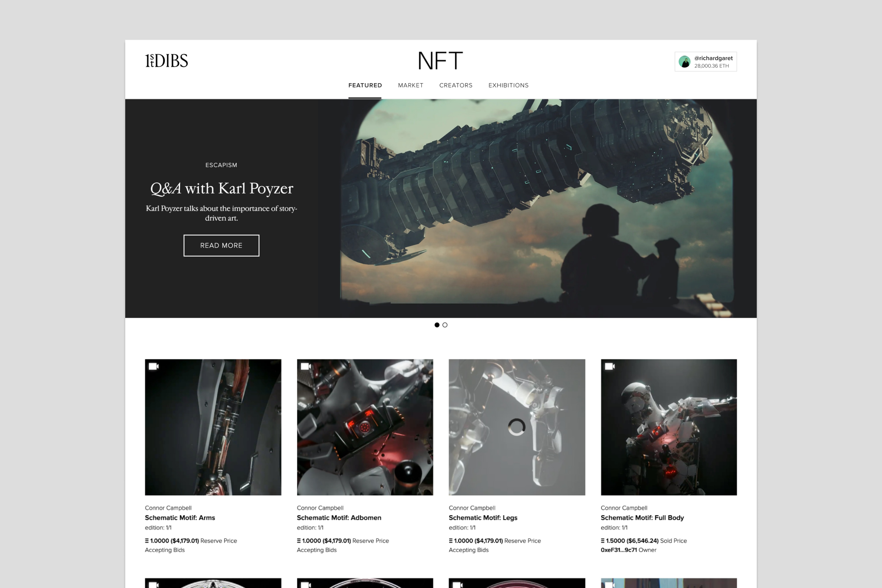
Task: Open the Schematic Motif: Full Body thumbnail
Action: point(669,427)
